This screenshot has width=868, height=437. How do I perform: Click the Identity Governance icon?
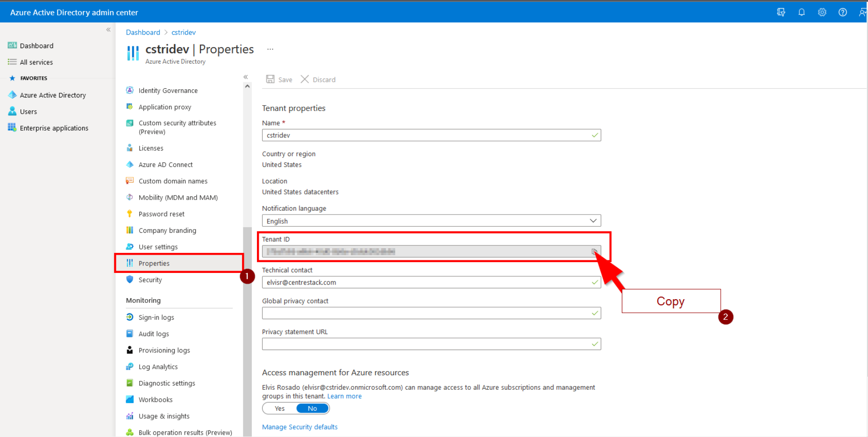click(130, 90)
